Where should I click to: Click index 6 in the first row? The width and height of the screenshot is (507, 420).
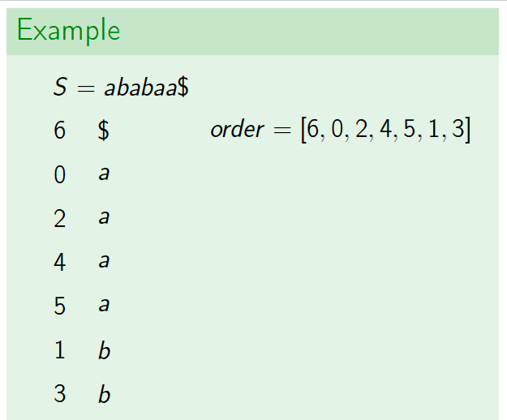point(60,130)
